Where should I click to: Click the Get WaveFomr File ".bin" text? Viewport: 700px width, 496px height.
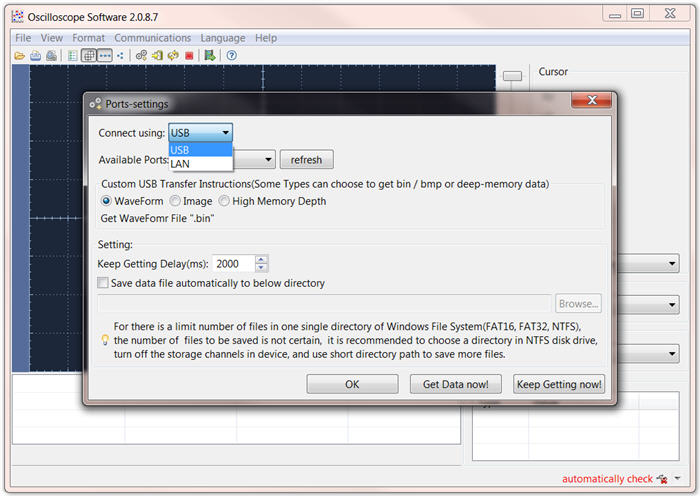click(x=158, y=218)
